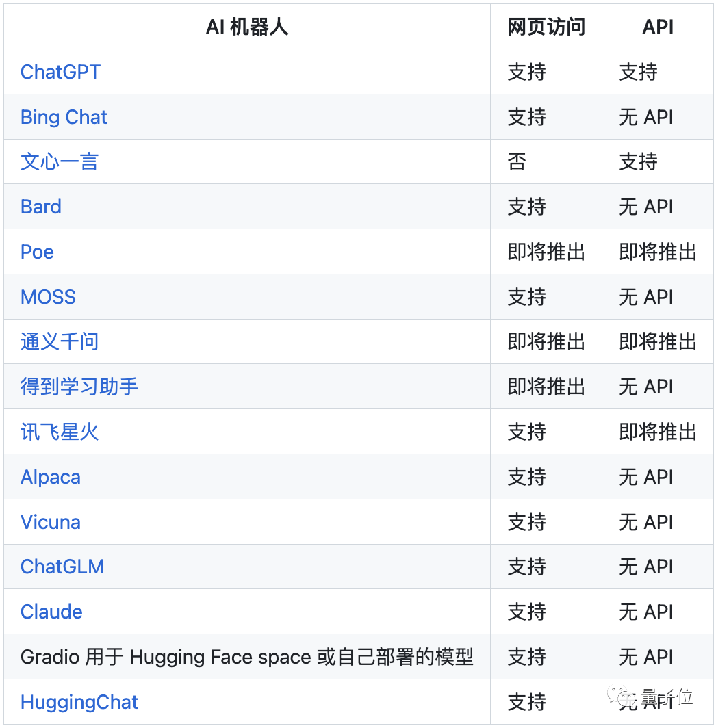Click the API column header
Screen dimensions: 716x728
point(658,27)
